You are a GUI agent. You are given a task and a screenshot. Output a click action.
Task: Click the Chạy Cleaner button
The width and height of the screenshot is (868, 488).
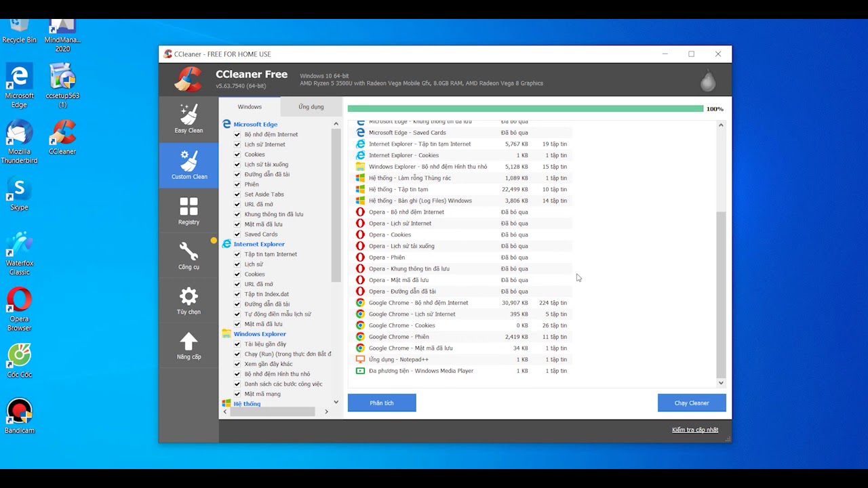[x=692, y=403]
